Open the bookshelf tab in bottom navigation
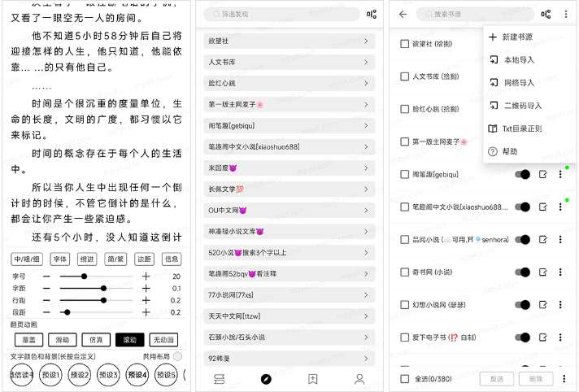This screenshot has width=579, height=392. point(219,379)
